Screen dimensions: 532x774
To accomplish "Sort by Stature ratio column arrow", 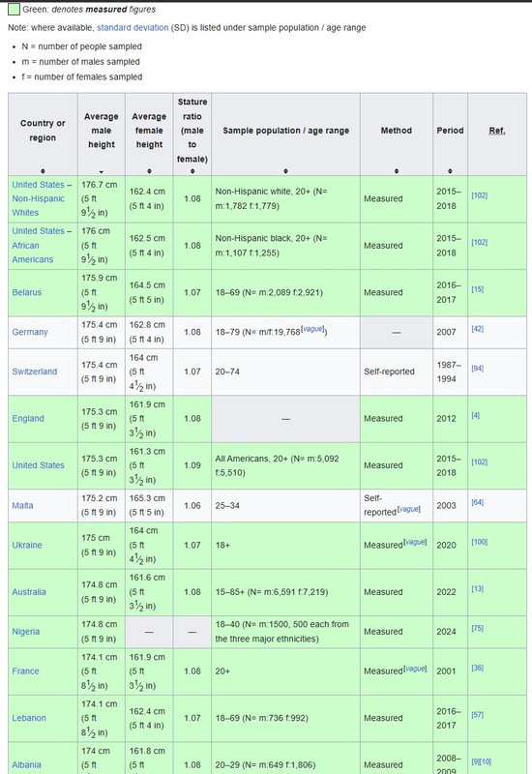I will pos(192,171).
